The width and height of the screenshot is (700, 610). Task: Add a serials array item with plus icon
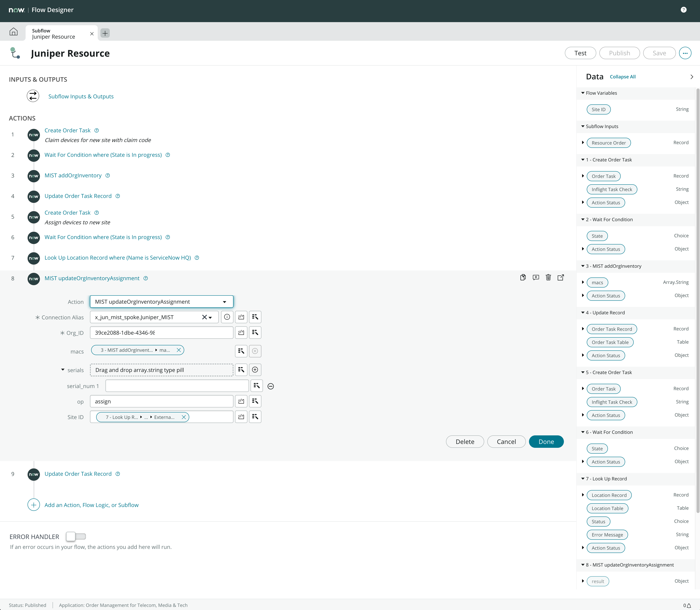[x=255, y=370]
